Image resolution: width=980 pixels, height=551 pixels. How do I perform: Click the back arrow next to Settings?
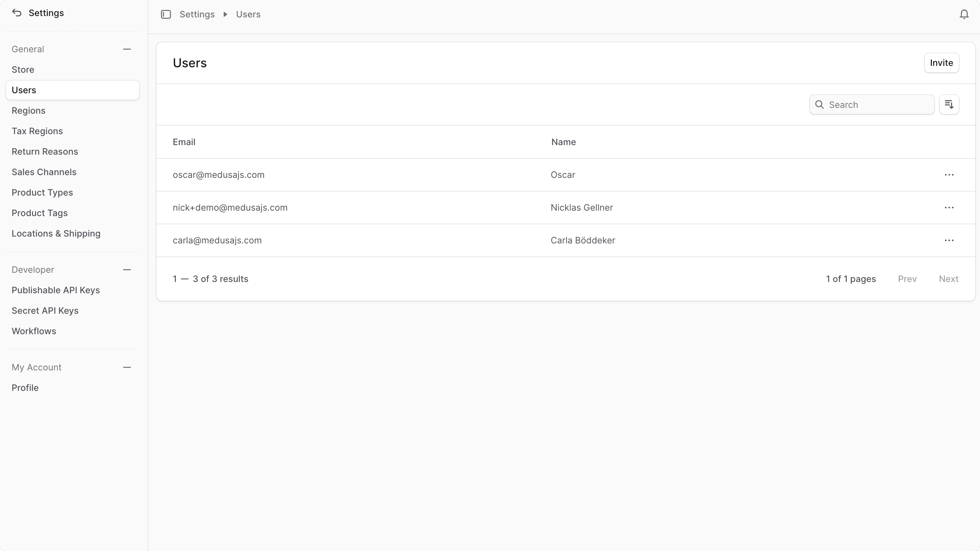click(x=17, y=13)
